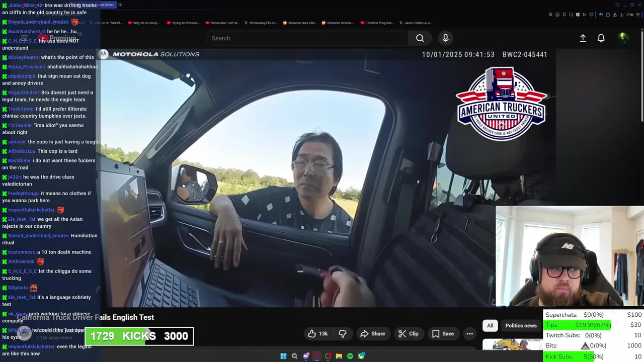
Task: Click chat username FreddyDrongo
Action: pos(23,194)
